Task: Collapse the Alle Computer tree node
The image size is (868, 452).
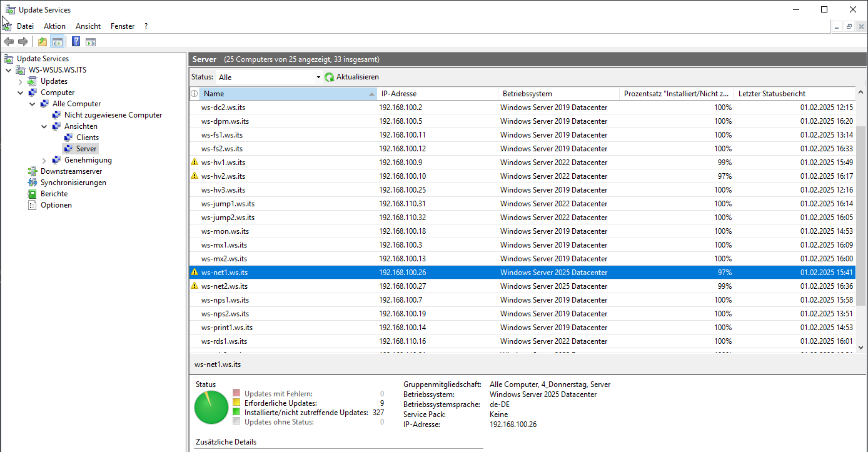Action: tap(33, 104)
